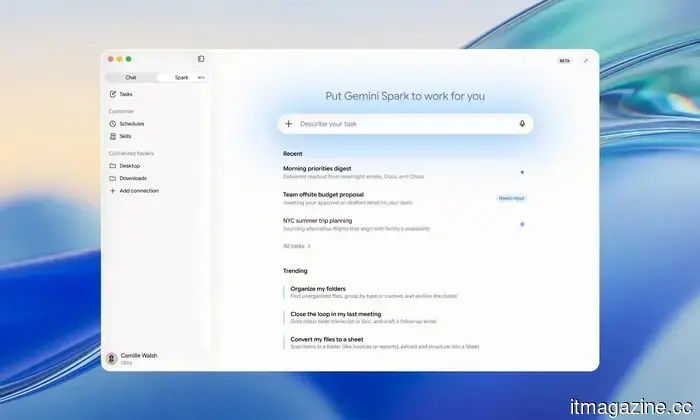Click the Tasks compose icon

(112, 94)
